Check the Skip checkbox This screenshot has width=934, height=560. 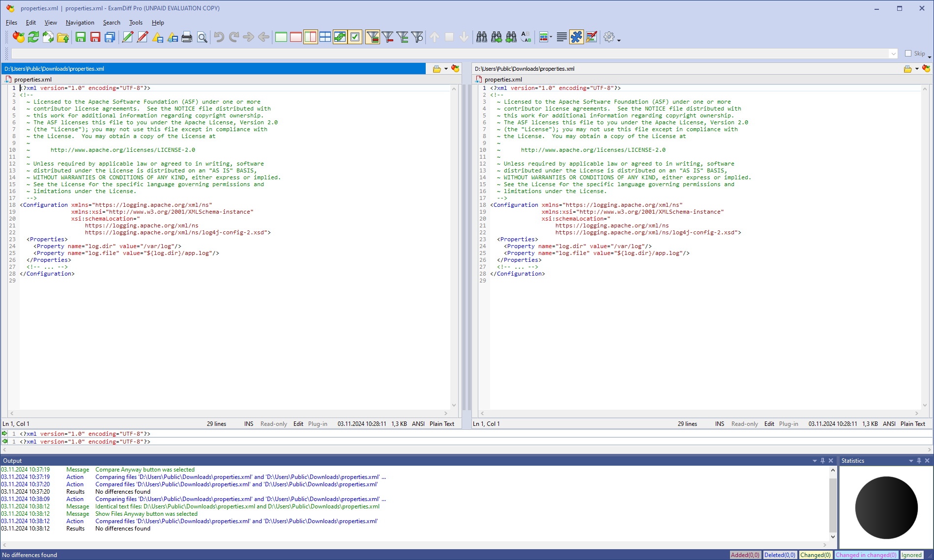click(x=908, y=54)
